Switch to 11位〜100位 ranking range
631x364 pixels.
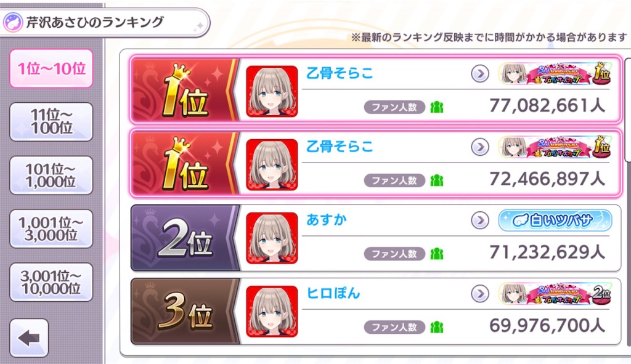pos(51,121)
